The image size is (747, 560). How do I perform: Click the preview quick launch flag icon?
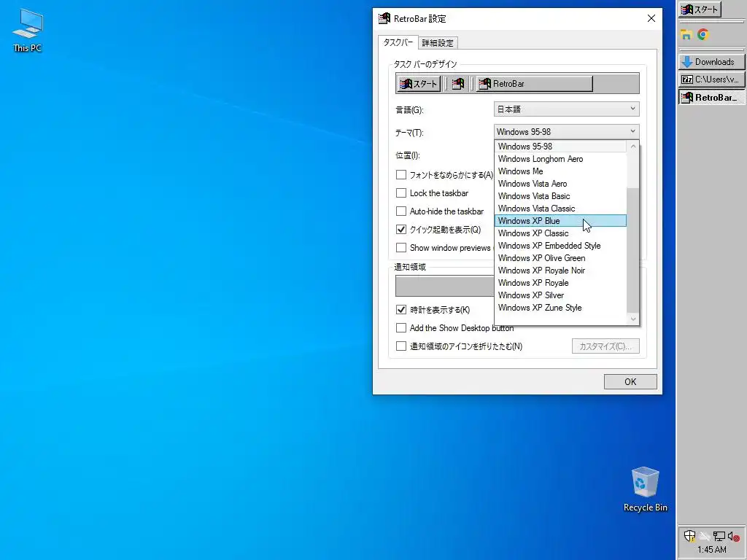(x=458, y=84)
